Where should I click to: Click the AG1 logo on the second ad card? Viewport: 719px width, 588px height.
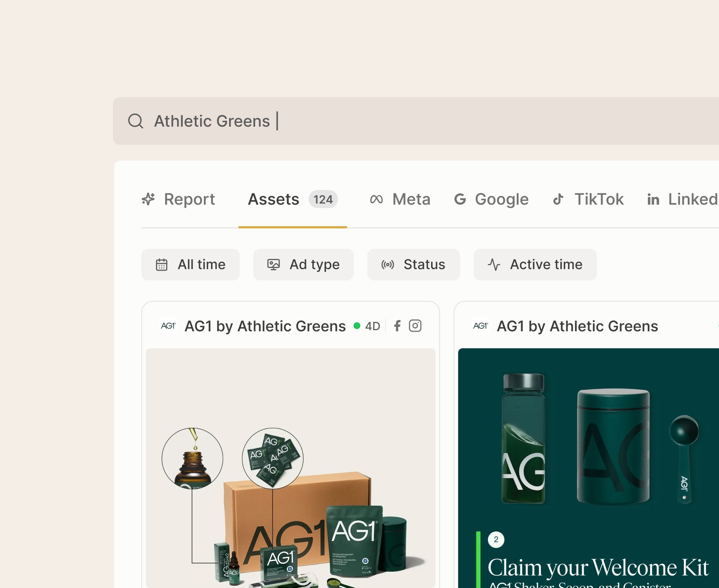coord(480,326)
